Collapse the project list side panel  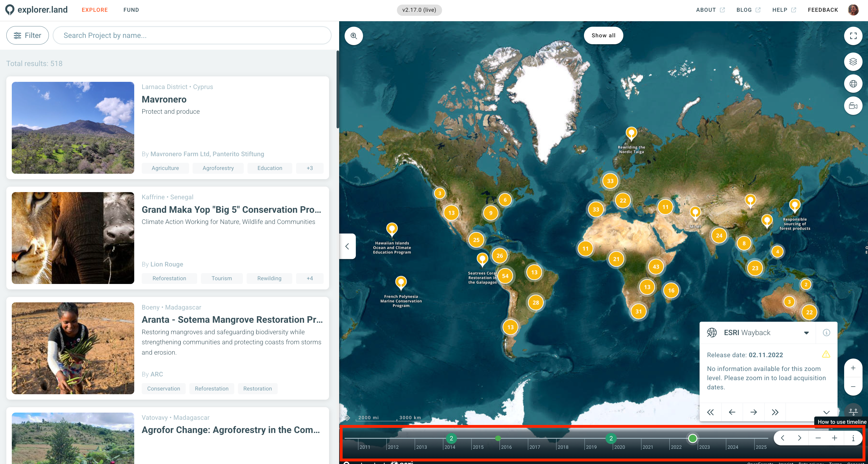[347, 246]
